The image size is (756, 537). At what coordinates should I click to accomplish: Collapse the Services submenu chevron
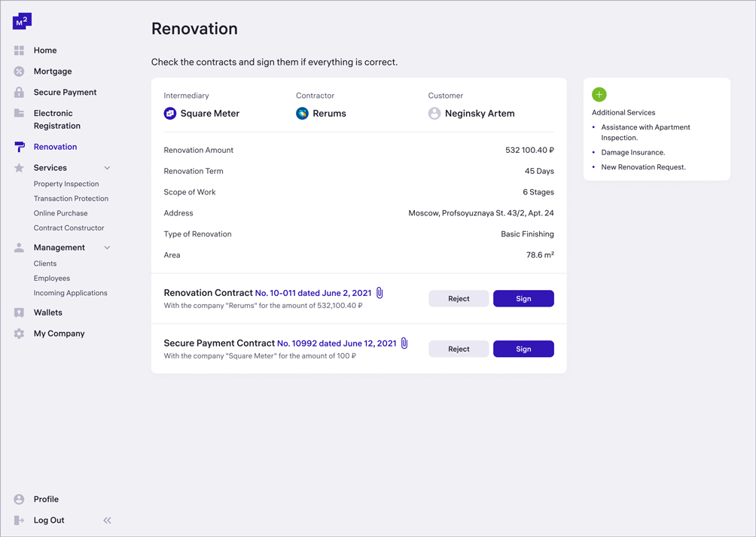pyautogui.click(x=107, y=168)
